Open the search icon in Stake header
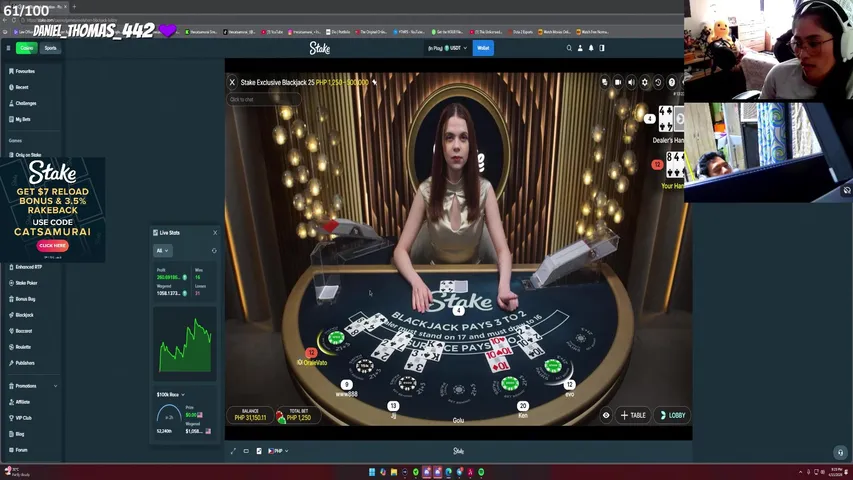Screen dimensions: 853x480 (569, 48)
